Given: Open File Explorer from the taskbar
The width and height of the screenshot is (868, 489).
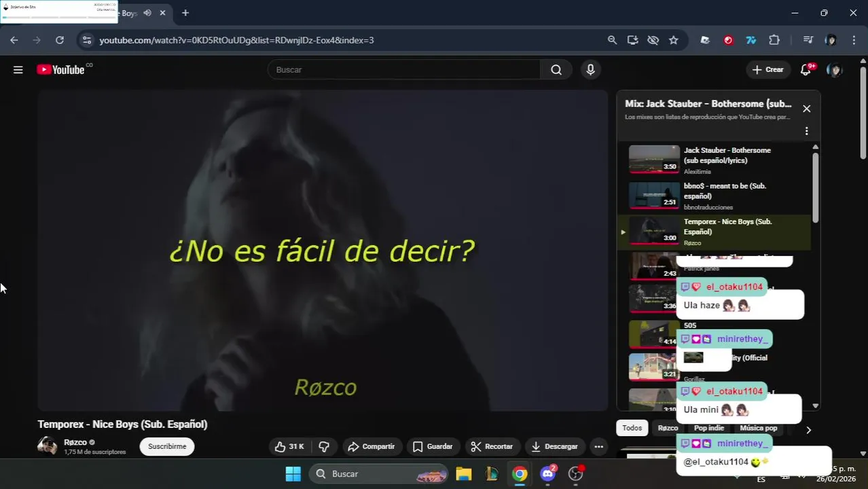Looking at the screenshot, I should pos(464,473).
